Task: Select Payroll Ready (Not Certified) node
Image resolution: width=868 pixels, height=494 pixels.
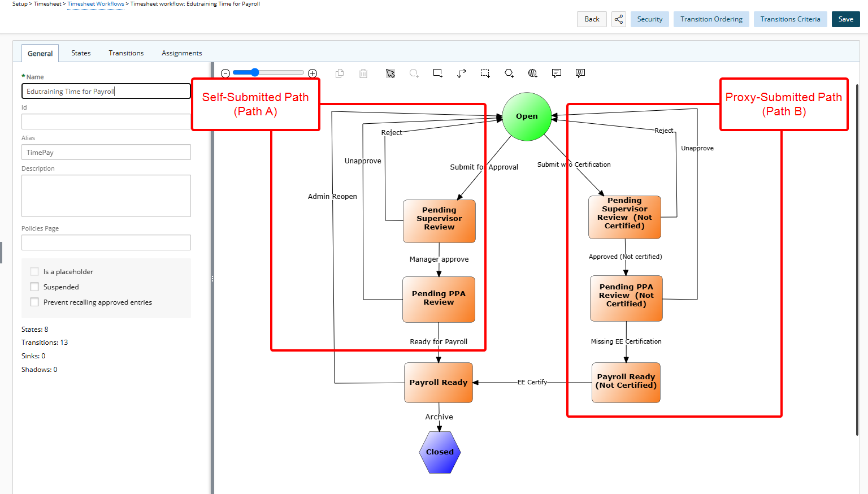Action: click(626, 383)
